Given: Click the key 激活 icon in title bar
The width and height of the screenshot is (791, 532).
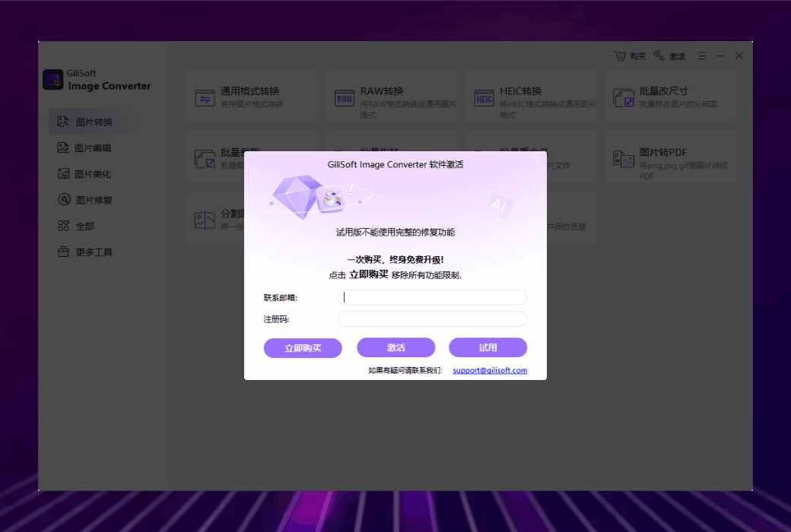Looking at the screenshot, I should [659, 55].
